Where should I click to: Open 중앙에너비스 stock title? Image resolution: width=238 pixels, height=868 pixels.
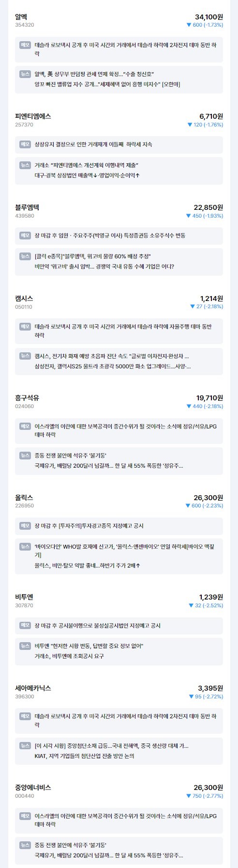point(33,788)
